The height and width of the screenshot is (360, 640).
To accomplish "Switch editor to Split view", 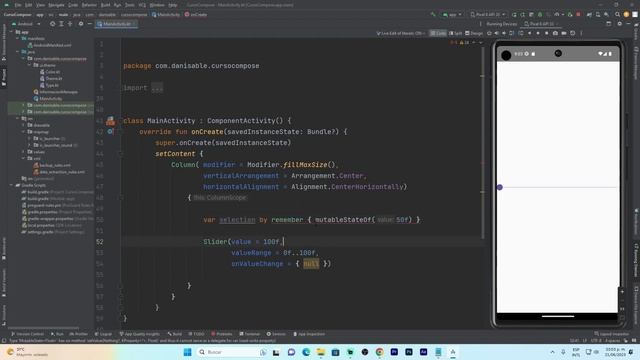I will point(455,33).
